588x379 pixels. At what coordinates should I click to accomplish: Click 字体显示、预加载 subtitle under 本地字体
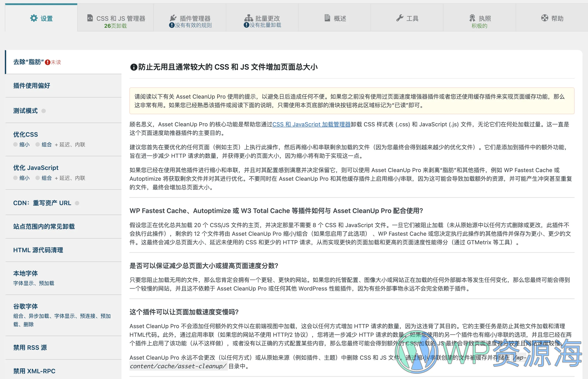[34, 283]
